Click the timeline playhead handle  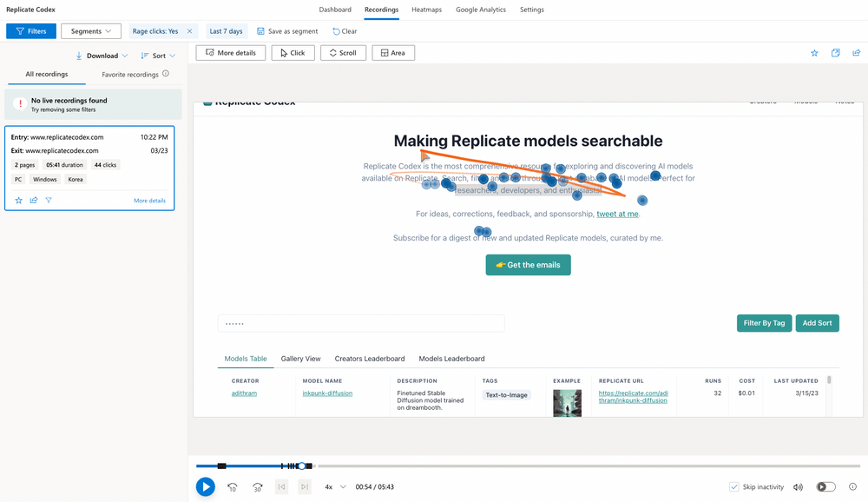click(x=301, y=466)
